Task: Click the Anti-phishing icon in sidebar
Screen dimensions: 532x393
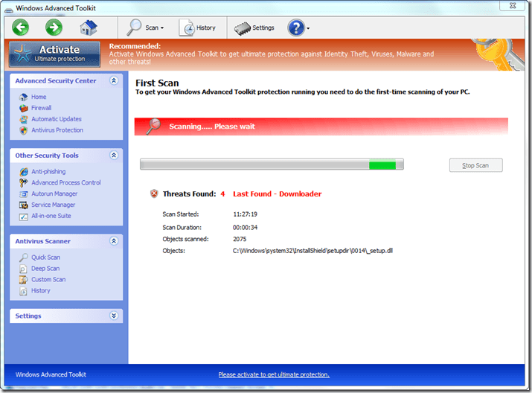Action: click(x=24, y=172)
